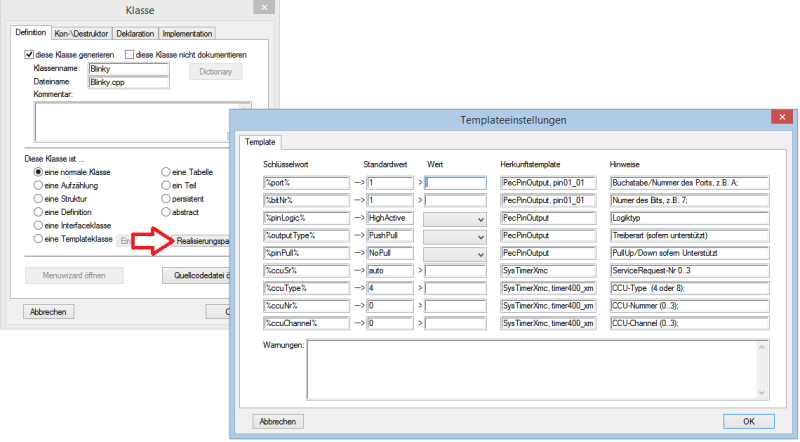Focus the Wert field for %port%

point(455,183)
